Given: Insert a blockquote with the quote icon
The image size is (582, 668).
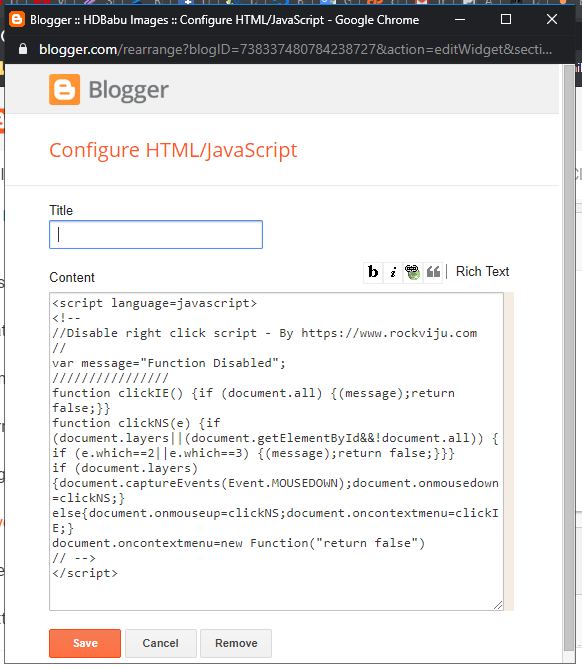Looking at the screenshot, I should coord(433,272).
